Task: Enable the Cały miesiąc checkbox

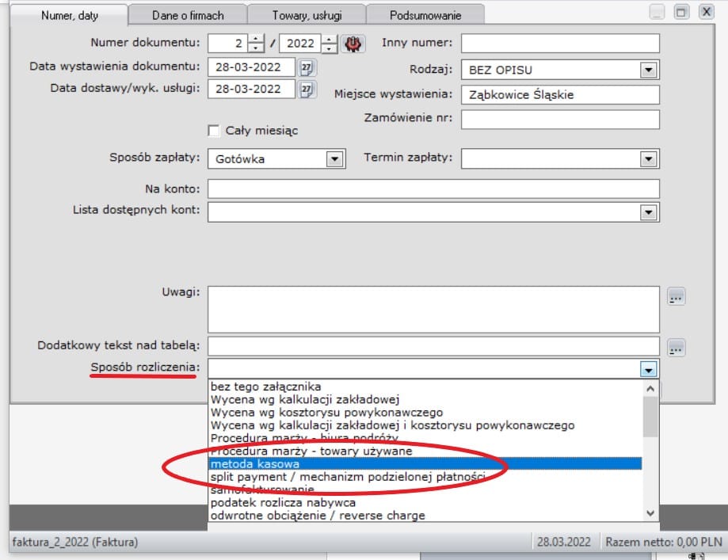Action: point(213,131)
